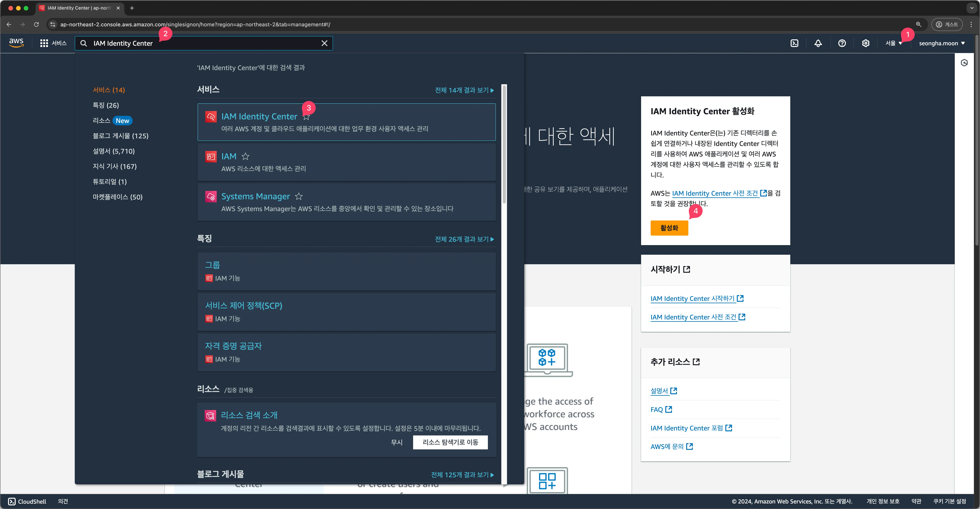Image resolution: width=980 pixels, height=509 pixels.
Task: Toggle the favorite star next to IAM
Action: pyautogui.click(x=245, y=156)
